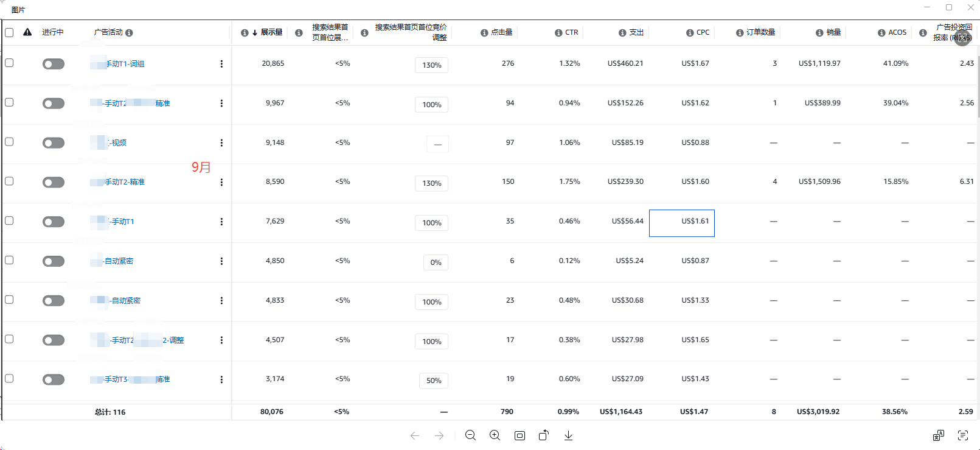Sort by the 展示量 column header
The width and height of the screenshot is (980, 450).
pos(271,32)
